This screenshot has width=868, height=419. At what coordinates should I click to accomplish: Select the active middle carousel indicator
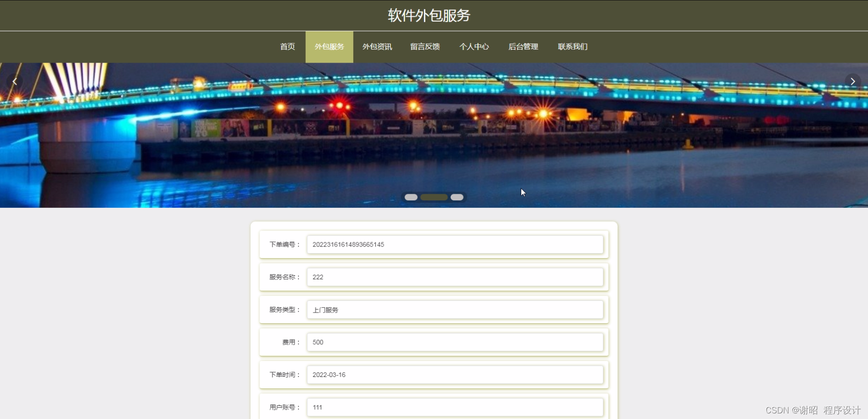point(434,197)
